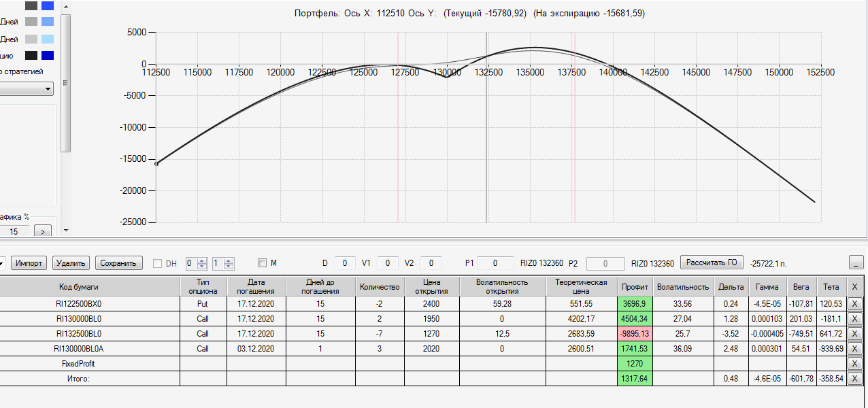This screenshot has width=868, height=408.
Task: Pick the bright blue swatch in the top row
Action: [x=48, y=5]
